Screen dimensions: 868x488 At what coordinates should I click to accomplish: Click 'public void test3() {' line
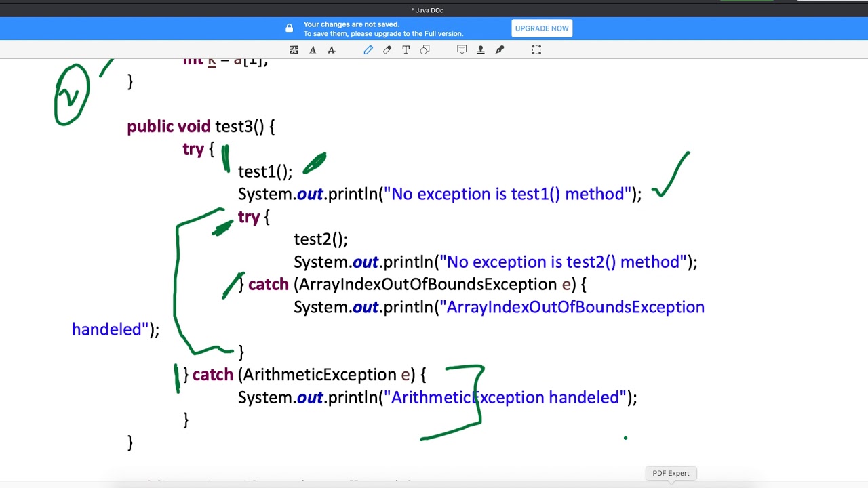[x=201, y=127]
